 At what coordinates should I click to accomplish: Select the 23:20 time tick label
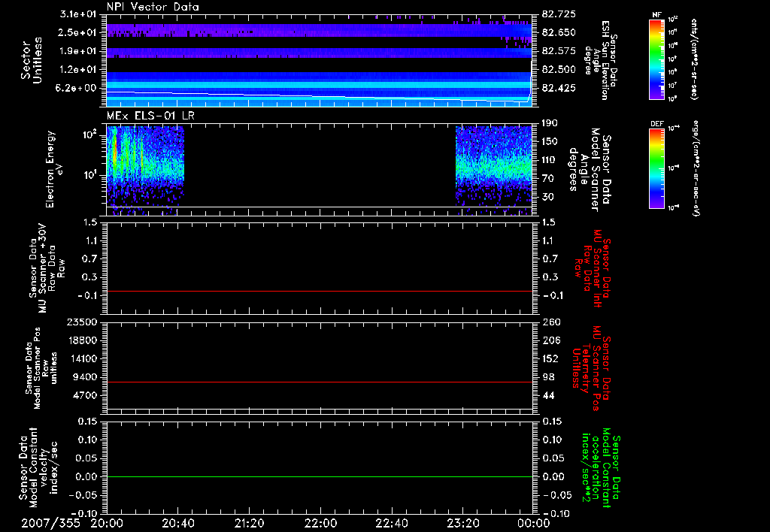(462, 522)
